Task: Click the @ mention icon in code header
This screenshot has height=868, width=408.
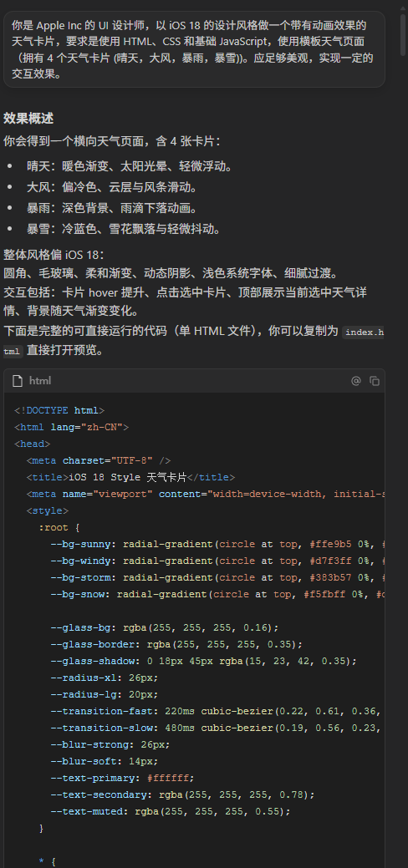Action: tap(356, 381)
